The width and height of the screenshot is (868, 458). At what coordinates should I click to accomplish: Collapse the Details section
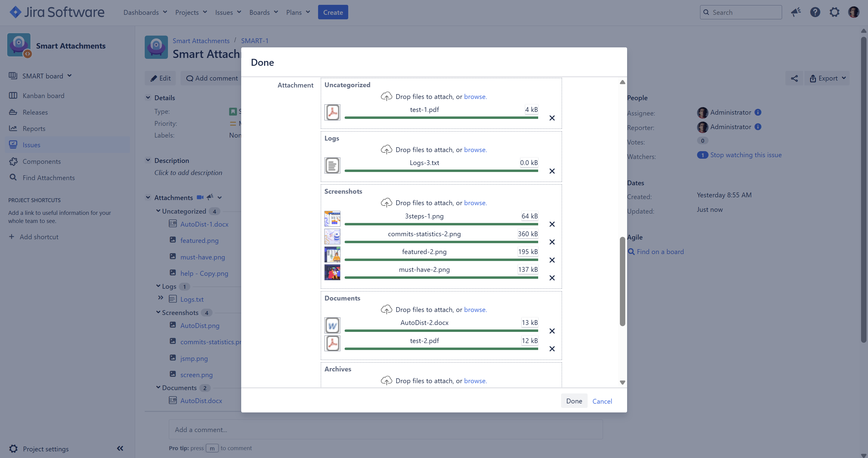point(148,97)
